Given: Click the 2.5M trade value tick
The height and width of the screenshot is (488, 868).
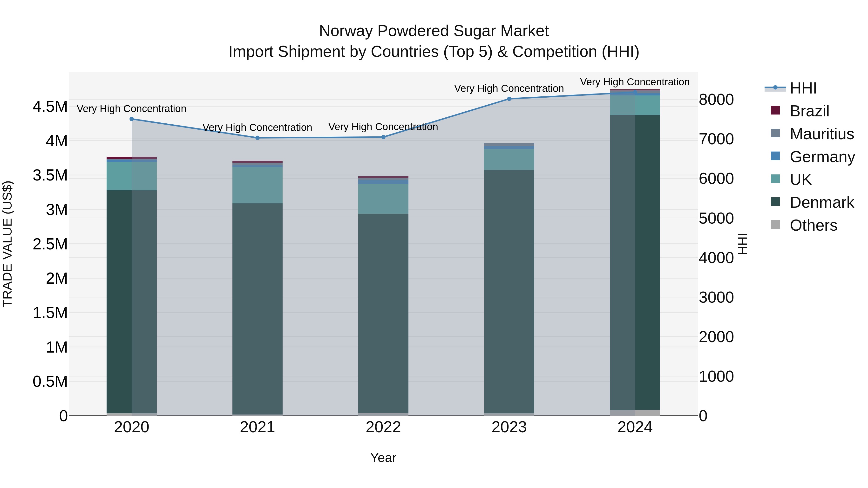Looking at the screenshot, I should [x=50, y=244].
